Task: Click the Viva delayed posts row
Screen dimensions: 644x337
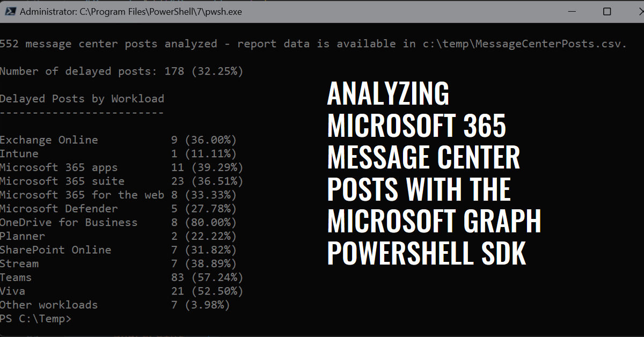Action: point(121,291)
